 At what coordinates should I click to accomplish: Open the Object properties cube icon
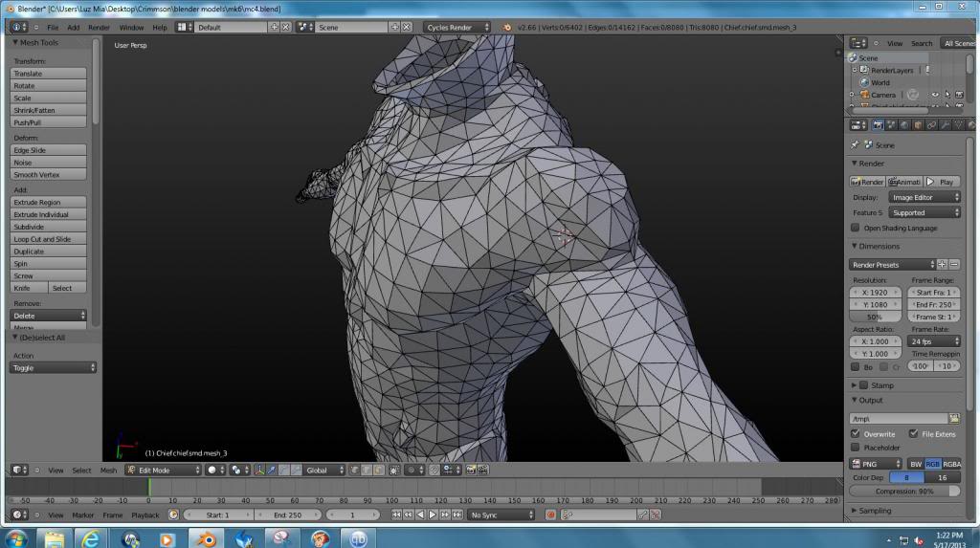coord(918,125)
